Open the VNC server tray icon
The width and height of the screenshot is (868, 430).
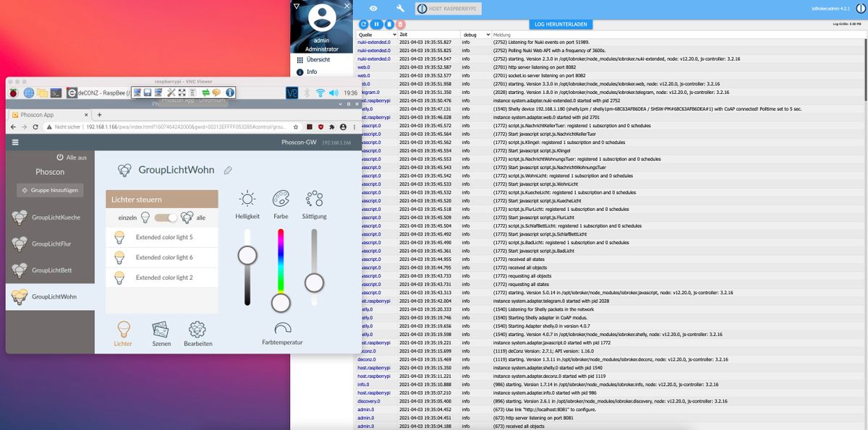(292, 93)
